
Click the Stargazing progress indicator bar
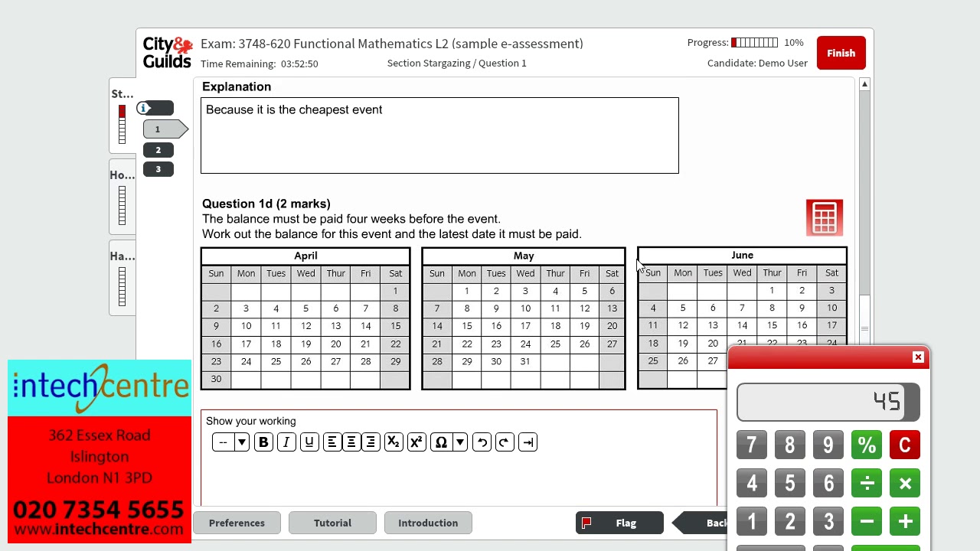pos(122,124)
